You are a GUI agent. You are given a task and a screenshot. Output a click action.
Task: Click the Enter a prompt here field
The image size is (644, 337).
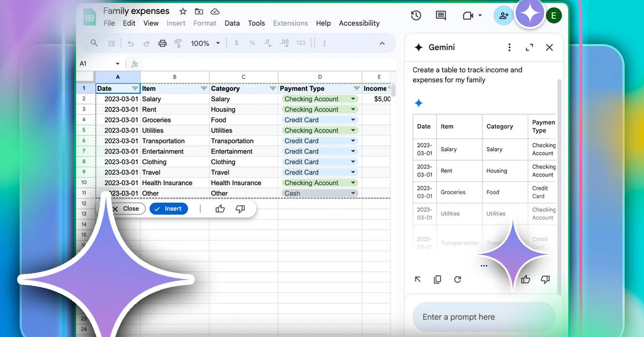point(483,317)
